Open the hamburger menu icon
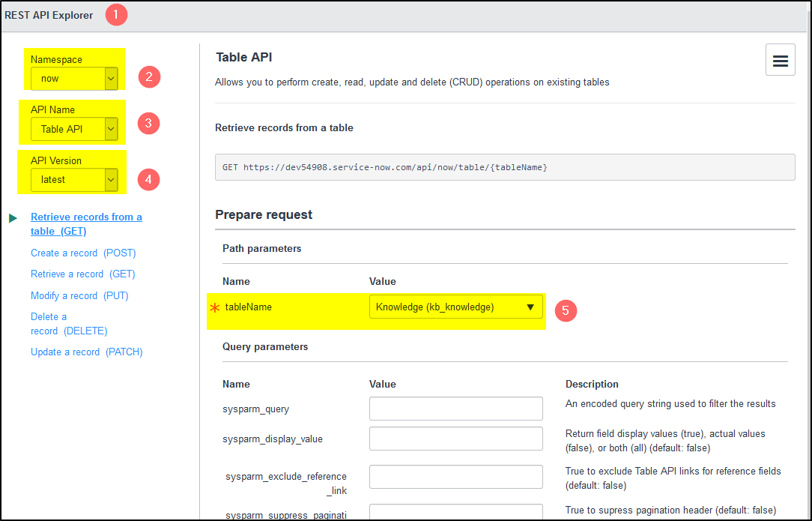 click(780, 61)
